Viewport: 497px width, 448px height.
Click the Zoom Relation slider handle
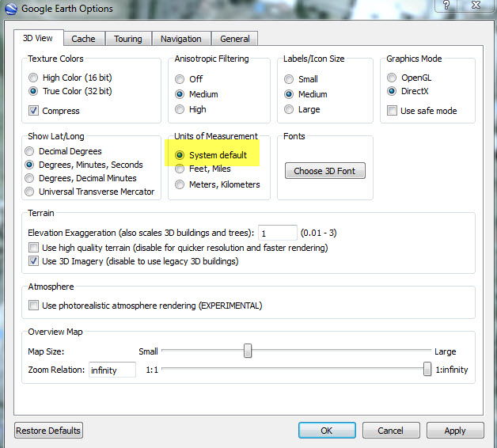(427, 369)
